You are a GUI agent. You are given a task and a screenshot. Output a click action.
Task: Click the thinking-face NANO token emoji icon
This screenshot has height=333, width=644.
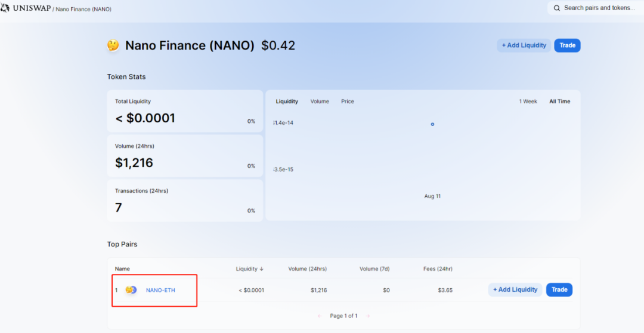click(113, 45)
